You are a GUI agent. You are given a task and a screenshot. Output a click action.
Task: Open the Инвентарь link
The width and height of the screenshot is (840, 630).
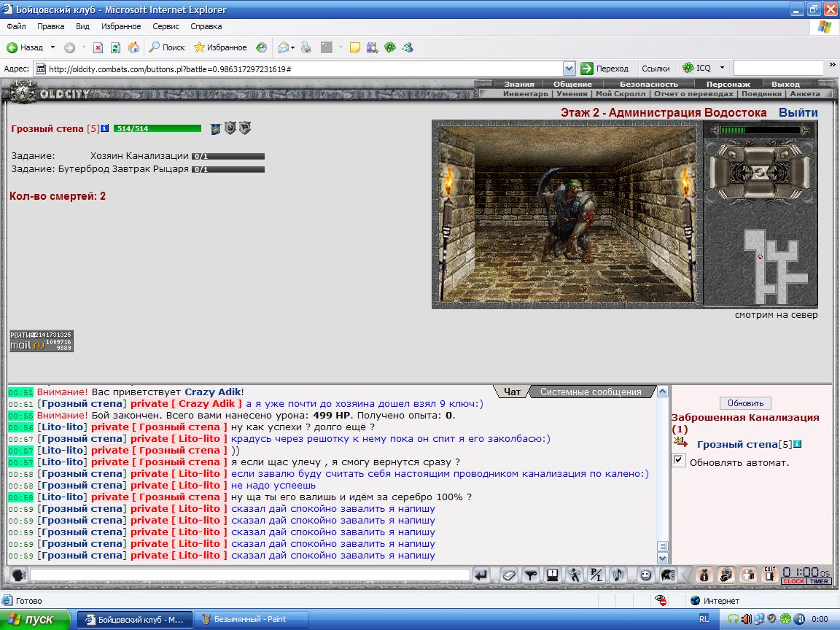click(x=526, y=94)
